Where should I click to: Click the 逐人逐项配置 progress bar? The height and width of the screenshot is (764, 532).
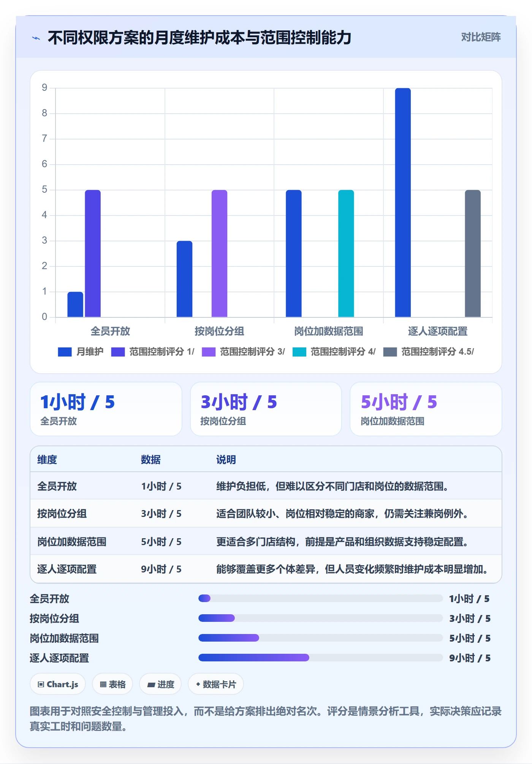pos(320,658)
